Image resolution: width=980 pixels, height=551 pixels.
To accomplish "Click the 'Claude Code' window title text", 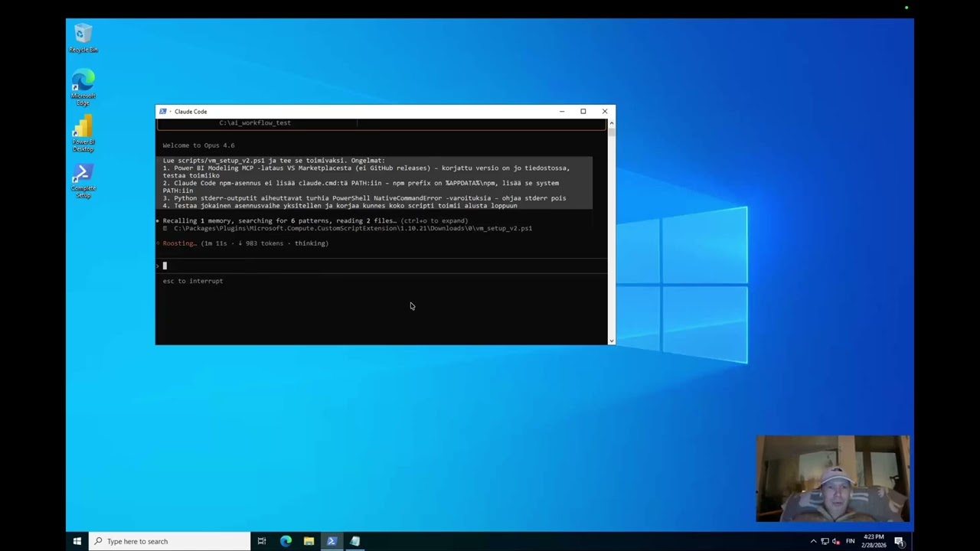I will tap(191, 112).
